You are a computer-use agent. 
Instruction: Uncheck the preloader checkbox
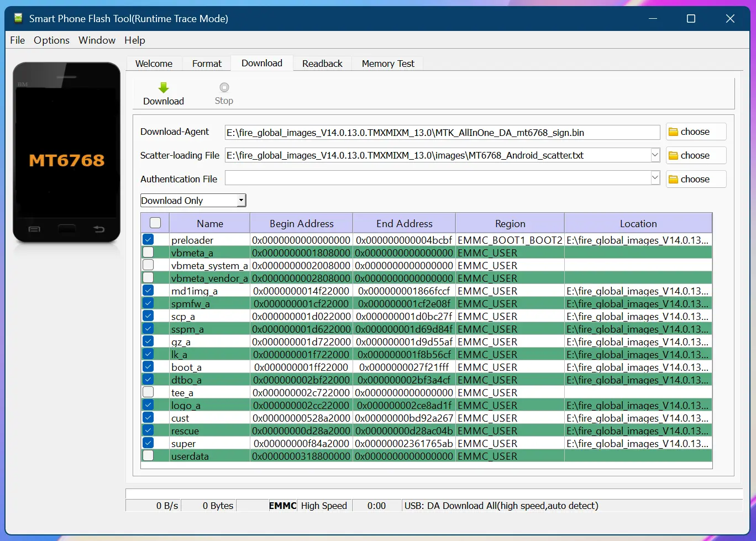[x=148, y=239]
